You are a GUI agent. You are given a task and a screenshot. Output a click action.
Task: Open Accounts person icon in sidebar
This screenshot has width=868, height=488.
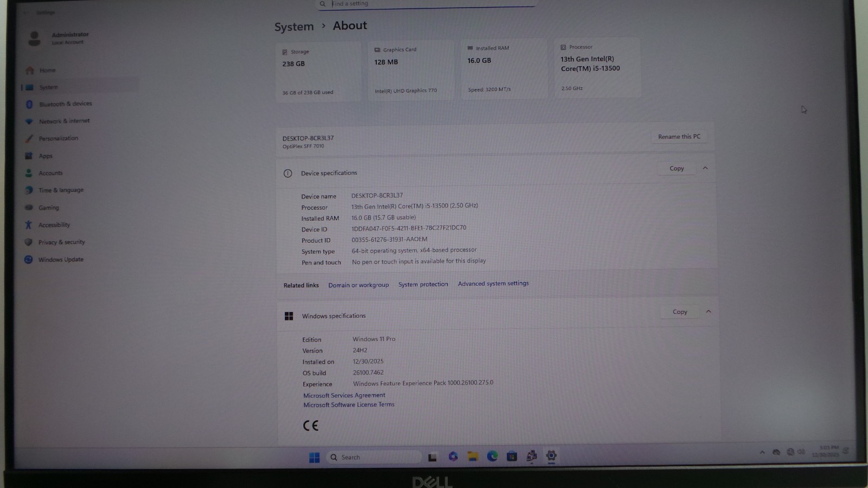click(x=29, y=174)
